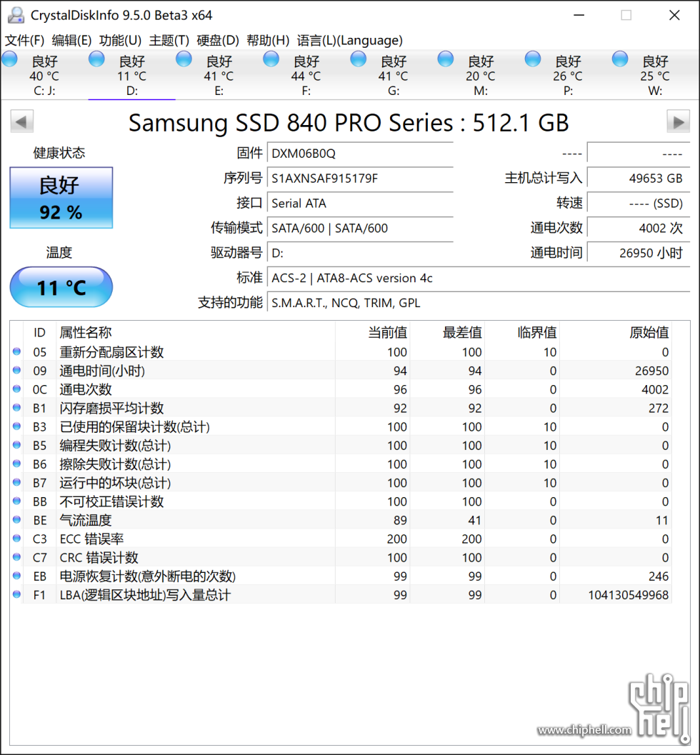700x755 pixels.
Task: Click status dot for attribute F1 row
Action: pos(17,594)
